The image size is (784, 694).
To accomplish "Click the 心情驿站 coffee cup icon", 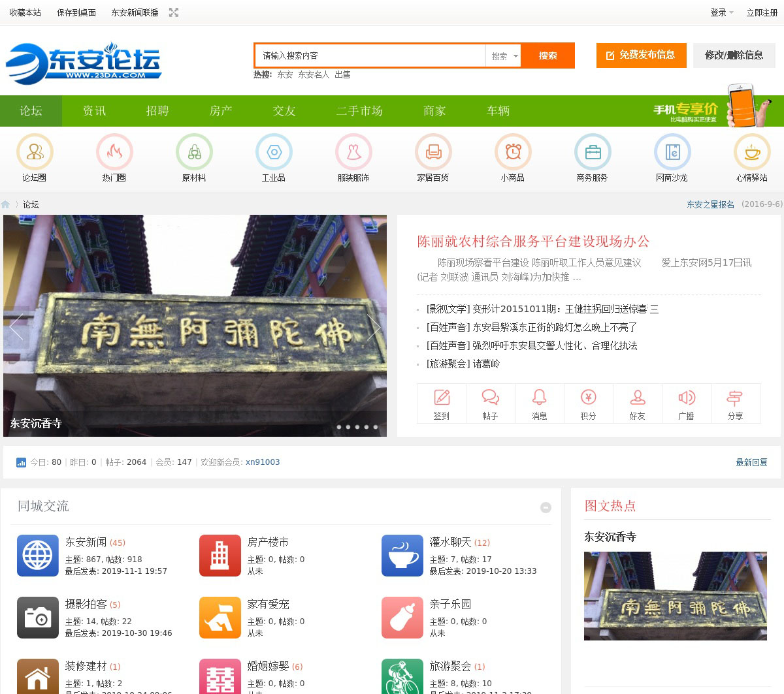I will click(x=752, y=152).
